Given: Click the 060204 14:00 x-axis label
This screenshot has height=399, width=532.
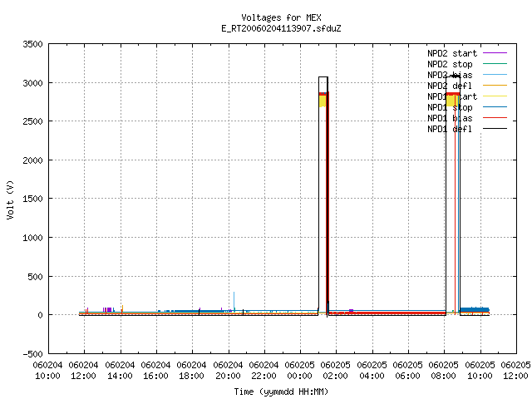Looking at the screenshot, I should click(120, 371).
